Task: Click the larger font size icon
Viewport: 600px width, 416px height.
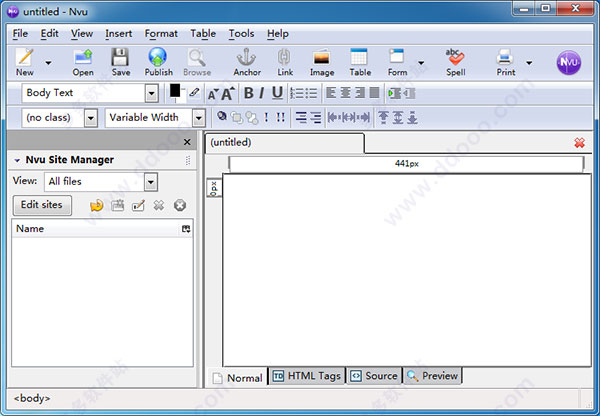Action: click(x=228, y=93)
